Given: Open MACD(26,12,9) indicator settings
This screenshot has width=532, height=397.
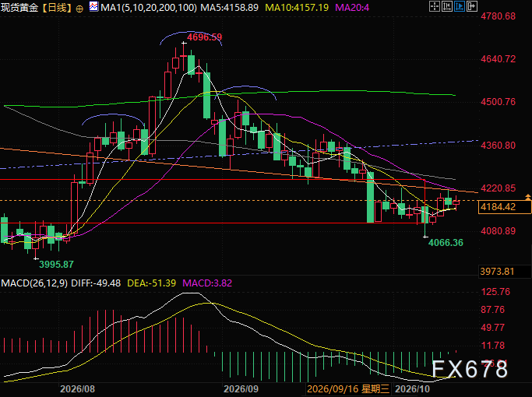Looking at the screenshot, I should coord(34,283).
